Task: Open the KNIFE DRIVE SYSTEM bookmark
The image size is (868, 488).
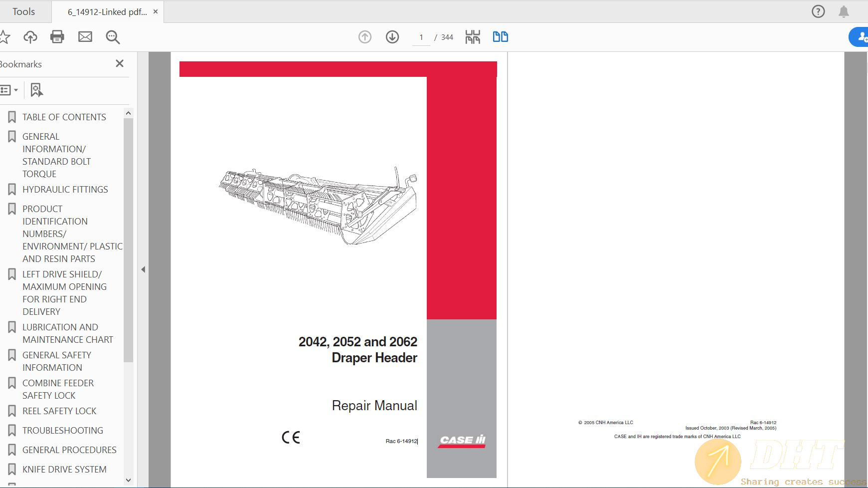Action: pos(64,469)
